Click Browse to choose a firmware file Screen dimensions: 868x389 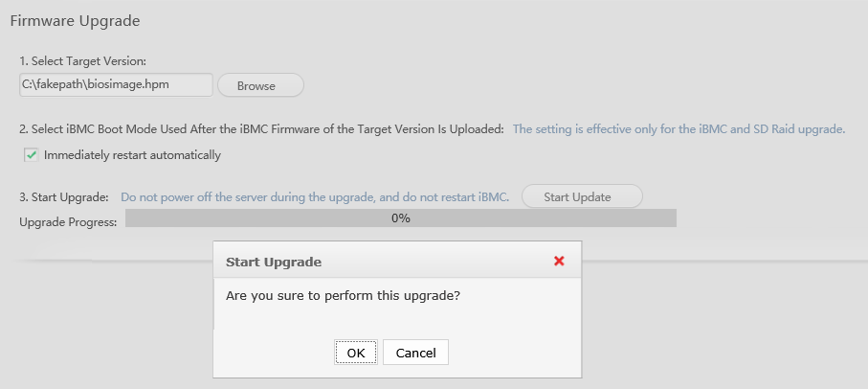click(260, 85)
